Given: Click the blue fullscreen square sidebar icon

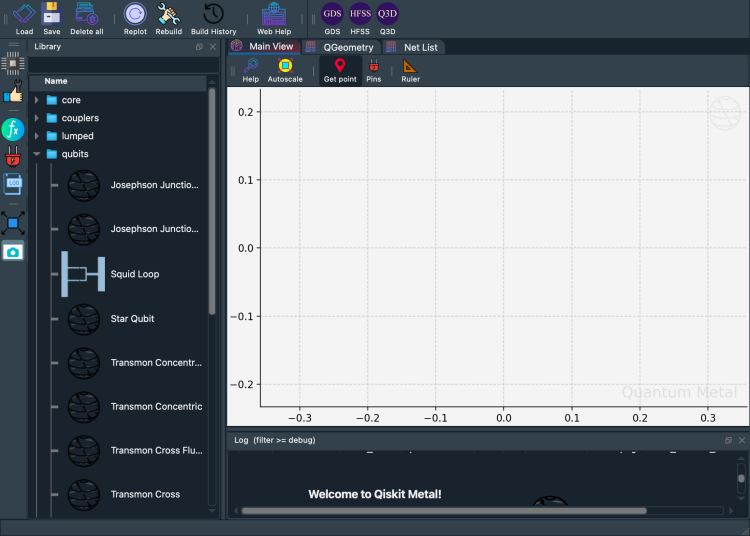Looking at the screenshot, I should pyautogui.click(x=13, y=223).
